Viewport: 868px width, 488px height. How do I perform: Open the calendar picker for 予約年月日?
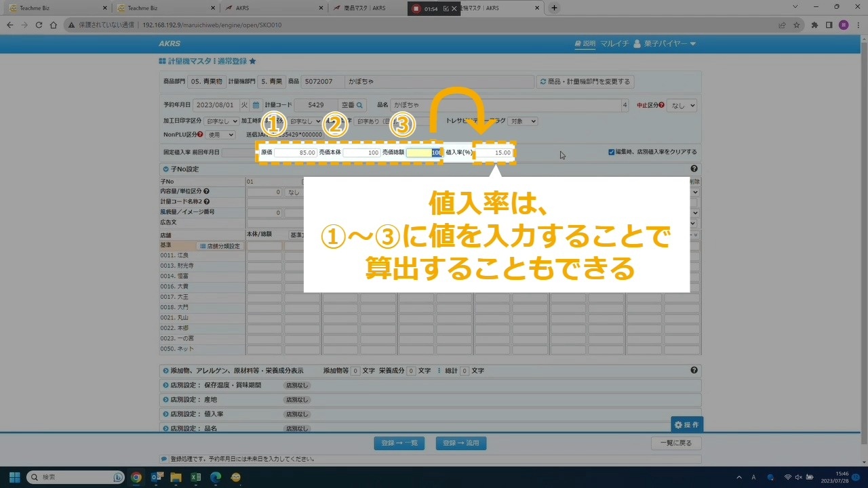click(256, 105)
